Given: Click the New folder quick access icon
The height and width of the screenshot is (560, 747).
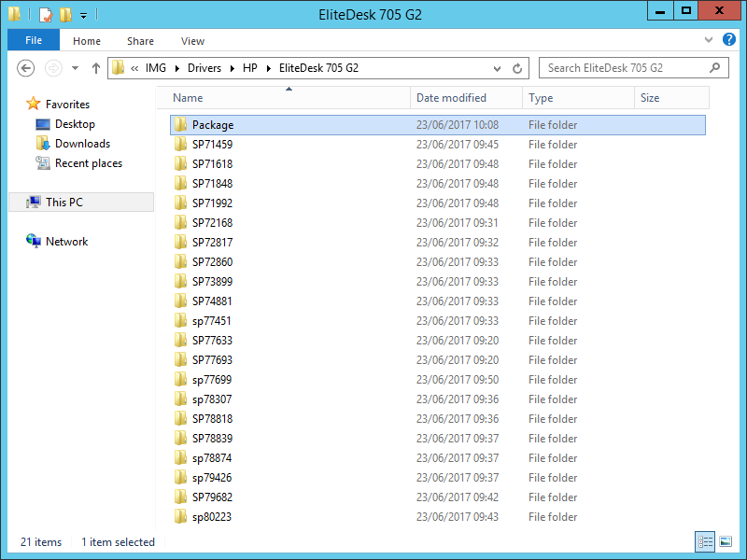Looking at the screenshot, I should pyautogui.click(x=65, y=15).
